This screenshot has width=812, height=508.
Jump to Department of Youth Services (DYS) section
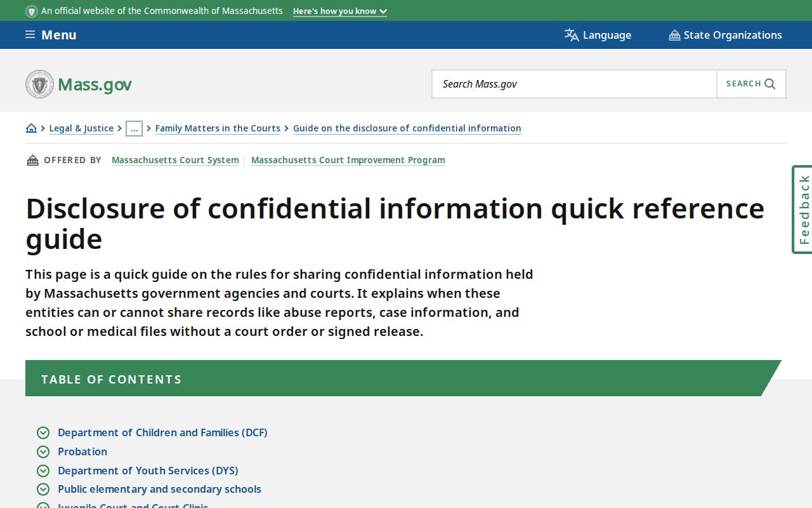(x=148, y=471)
